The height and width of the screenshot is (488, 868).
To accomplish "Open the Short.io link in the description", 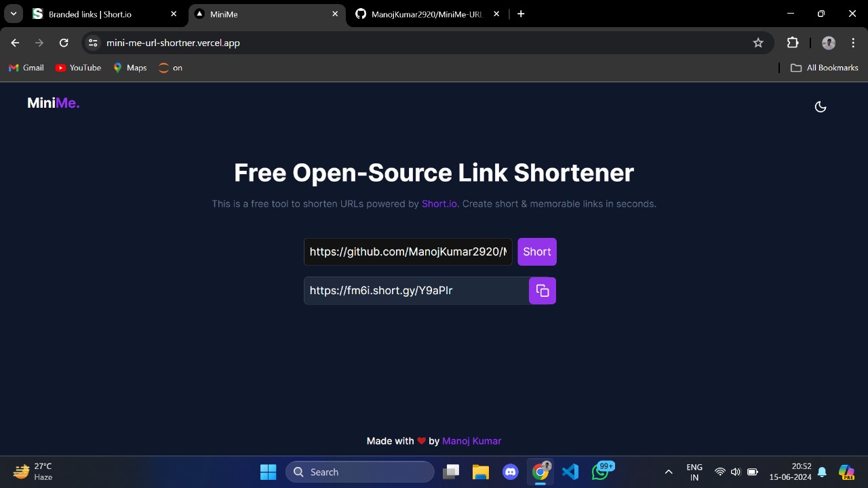I will coord(439,204).
